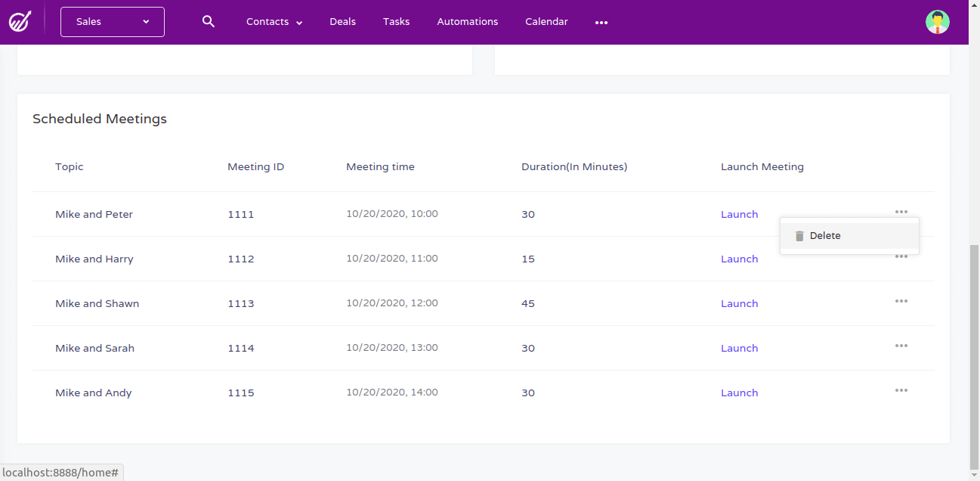Open the options ellipsis for Mike and Sarah
The image size is (980, 481).
coord(901,346)
